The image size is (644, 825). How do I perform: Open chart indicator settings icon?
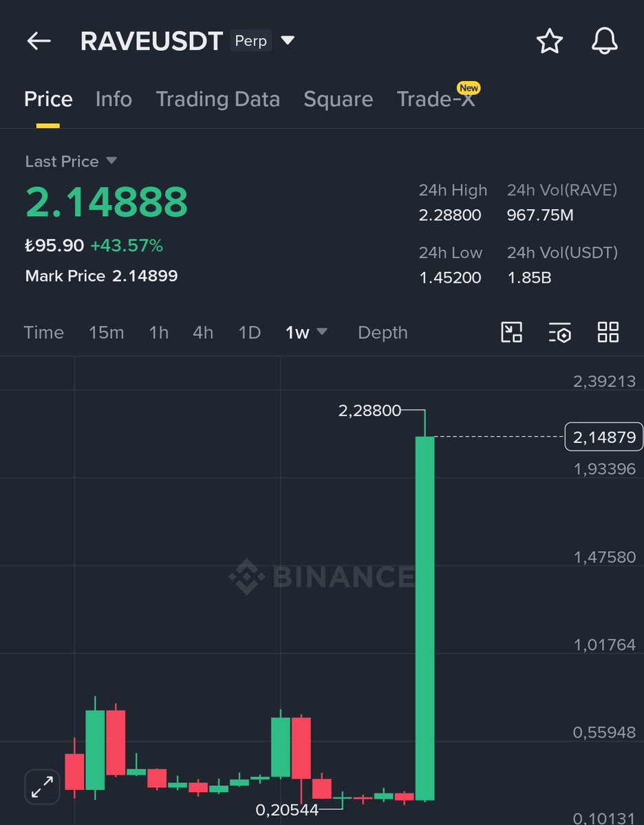559,332
